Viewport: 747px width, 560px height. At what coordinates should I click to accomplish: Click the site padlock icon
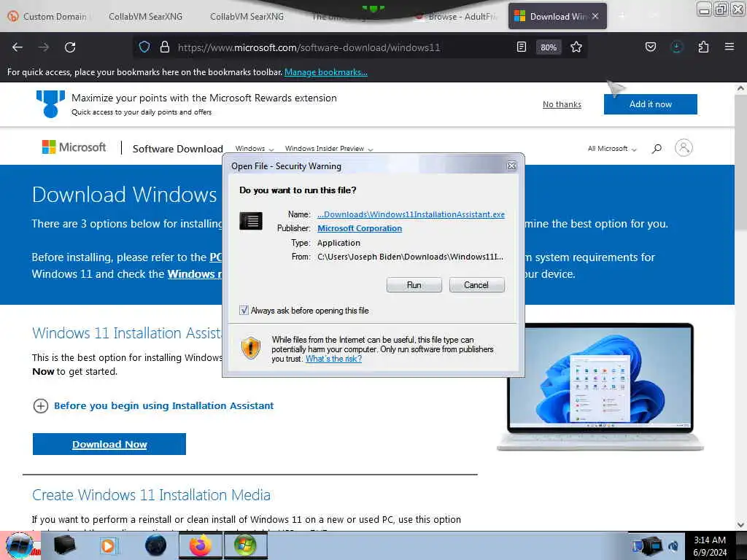click(x=165, y=47)
